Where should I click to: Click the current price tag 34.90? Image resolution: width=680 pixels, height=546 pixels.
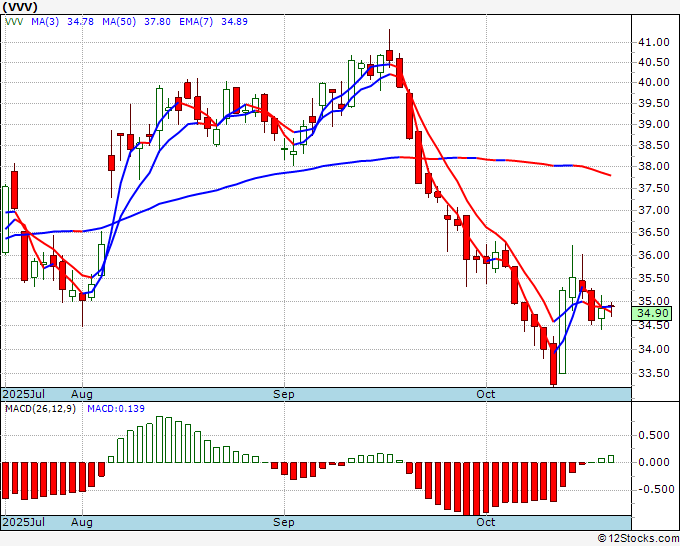pos(652,313)
